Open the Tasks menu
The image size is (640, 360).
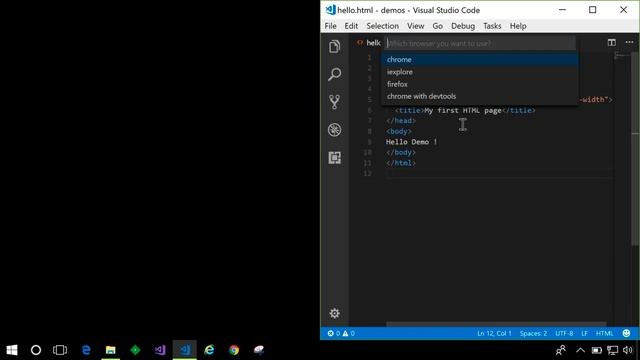492,26
